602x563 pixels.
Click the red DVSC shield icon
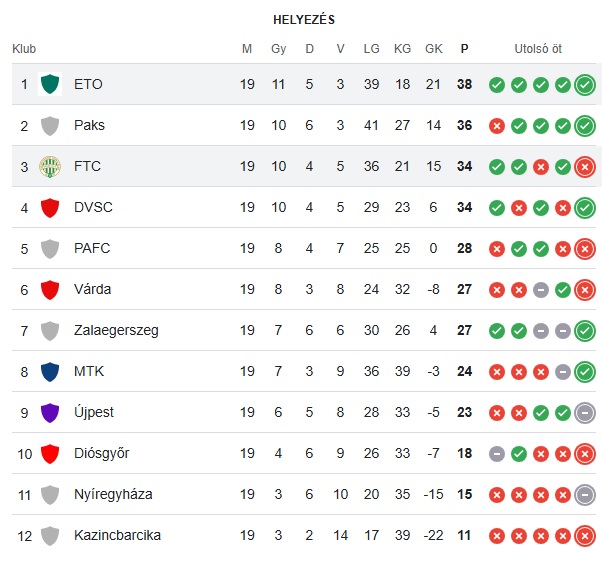[x=49, y=207]
